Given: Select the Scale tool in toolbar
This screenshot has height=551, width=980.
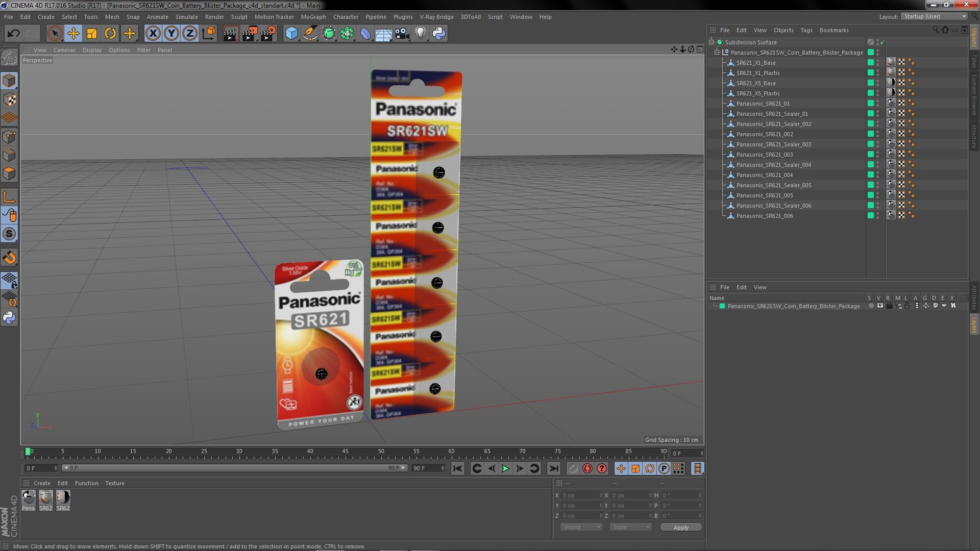Looking at the screenshot, I should 92,34.
